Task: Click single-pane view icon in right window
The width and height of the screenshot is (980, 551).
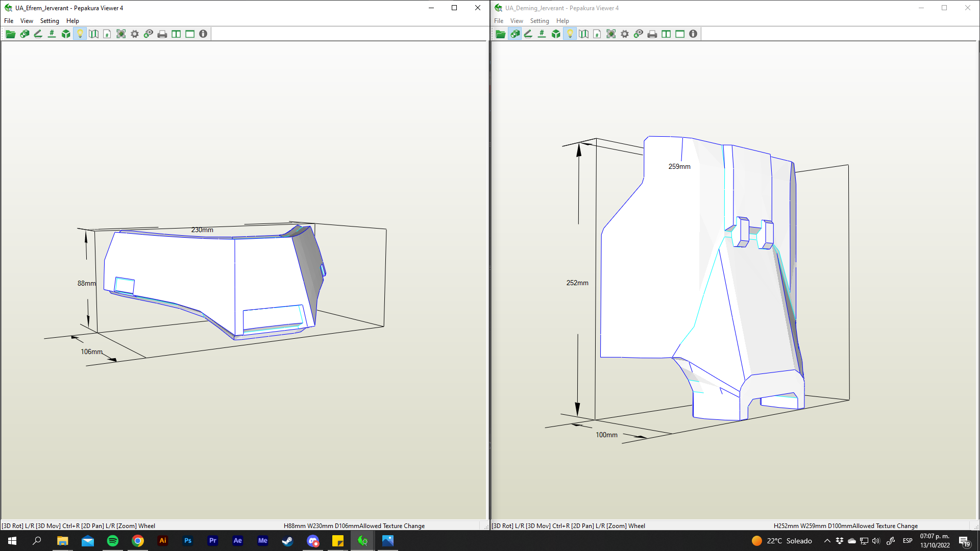Action: [680, 34]
